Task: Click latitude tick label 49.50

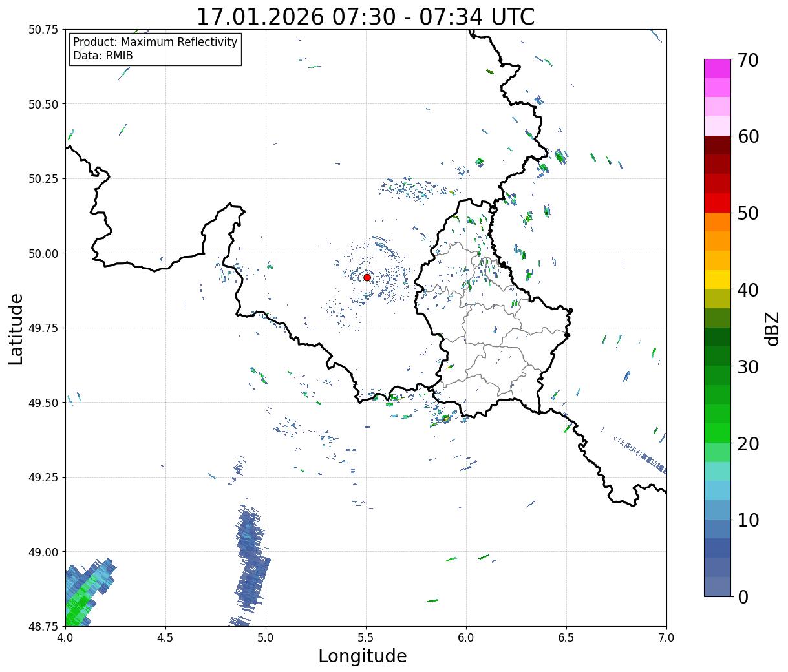Action: (x=43, y=403)
